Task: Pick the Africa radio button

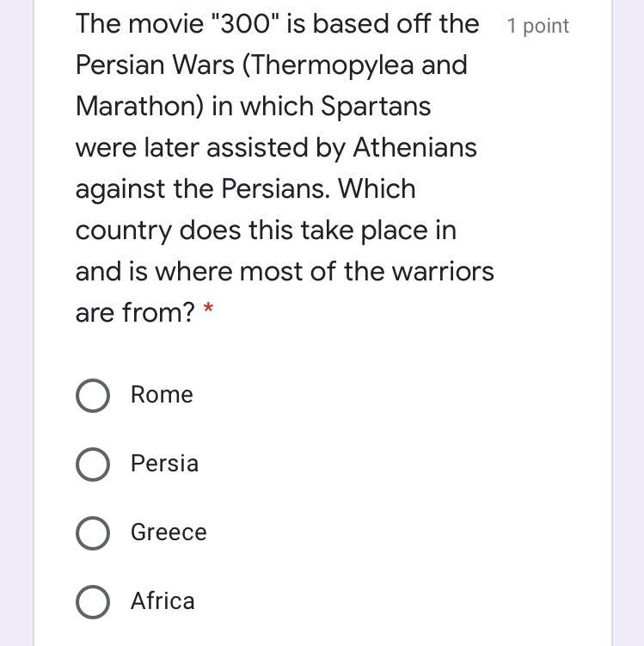Action: [93, 602]
